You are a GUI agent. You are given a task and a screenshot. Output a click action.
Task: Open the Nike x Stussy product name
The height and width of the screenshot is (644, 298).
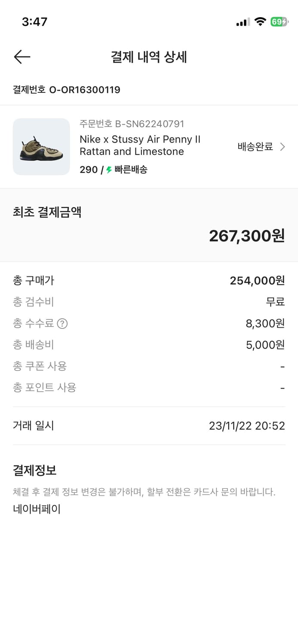click(x=140, y=146)
